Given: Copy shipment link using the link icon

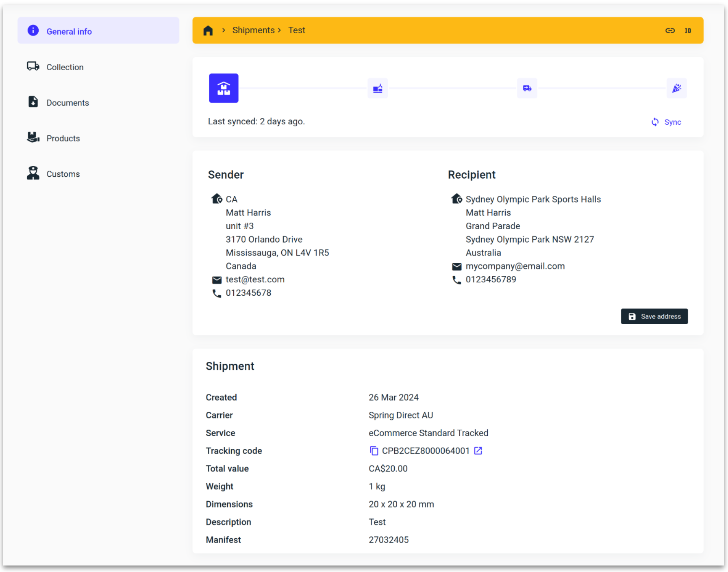Looking at the screenshot, I should [x=670, y=30].
